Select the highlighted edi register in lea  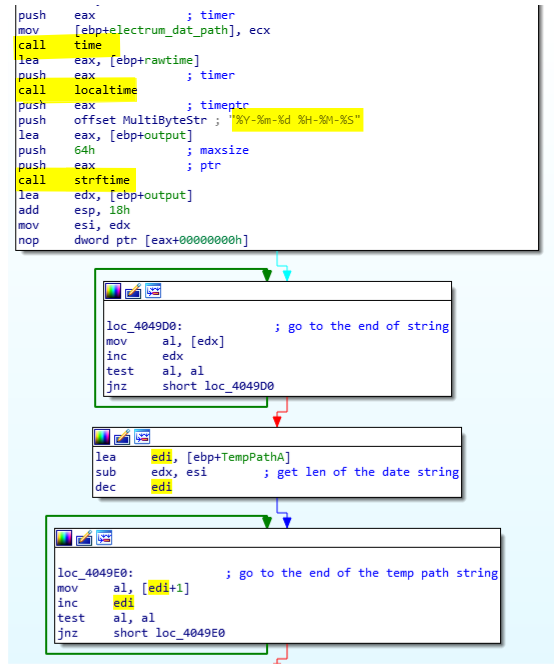pos(161,457)
